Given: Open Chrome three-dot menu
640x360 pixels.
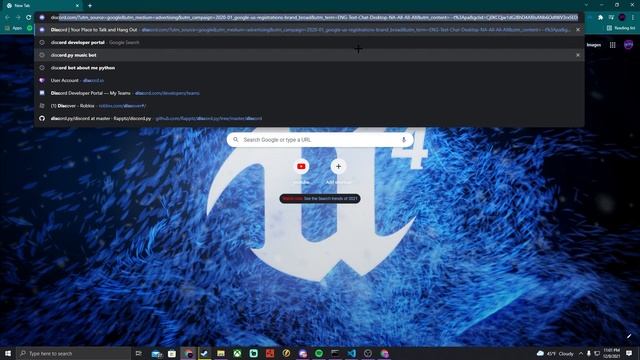Looking at the screenshot, I should (x=633, y=18).
